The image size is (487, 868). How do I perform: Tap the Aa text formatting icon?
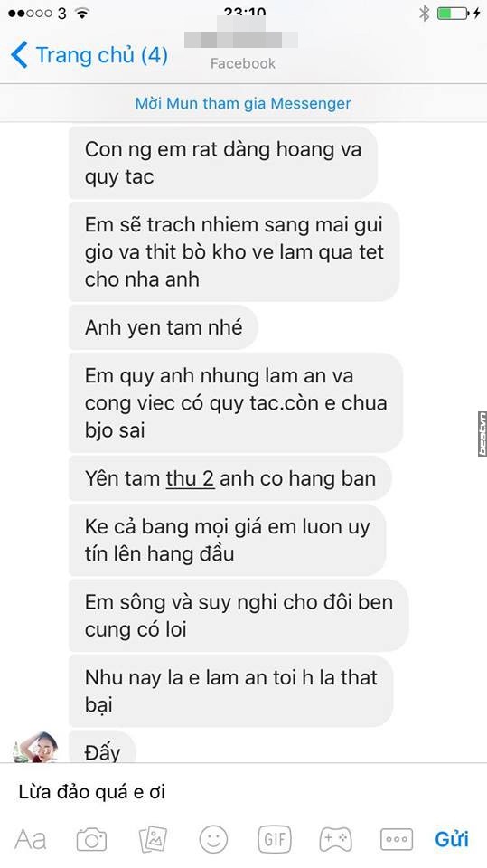point(31,840)
